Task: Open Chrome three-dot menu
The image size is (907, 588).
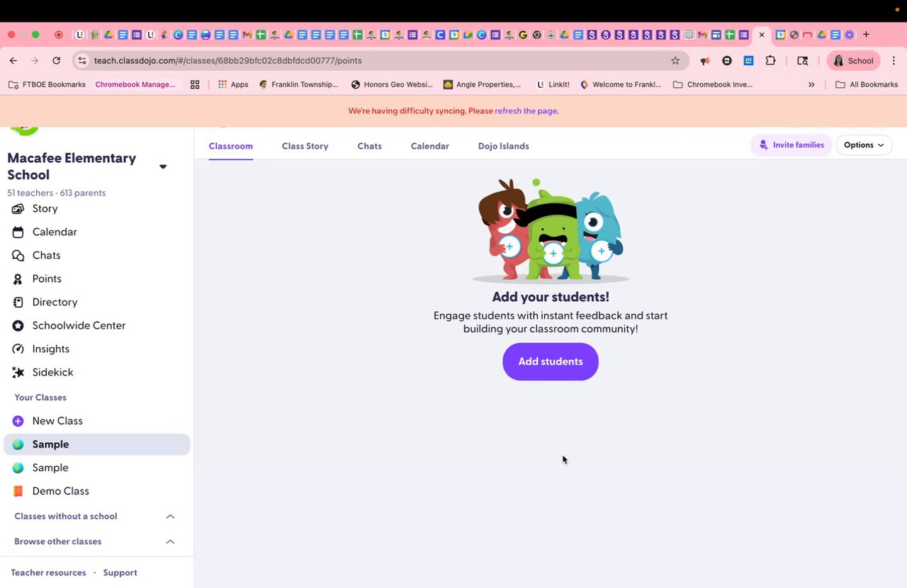Action: [894, 61]
